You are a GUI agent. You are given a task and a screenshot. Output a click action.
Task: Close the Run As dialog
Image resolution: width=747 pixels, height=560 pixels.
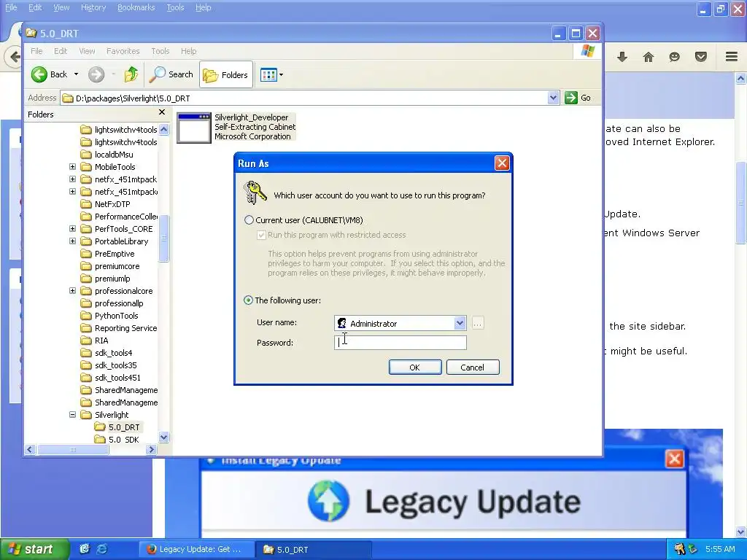502,163
